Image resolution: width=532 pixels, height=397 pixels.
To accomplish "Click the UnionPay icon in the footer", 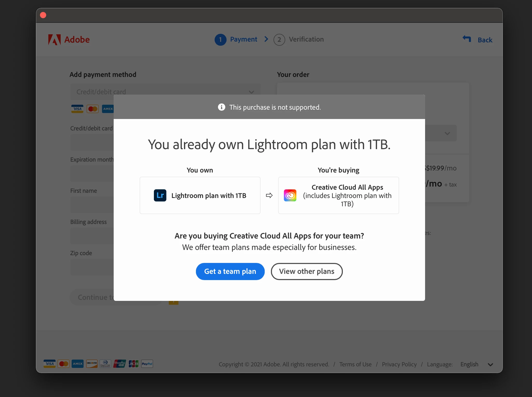I will coord(119,364).
